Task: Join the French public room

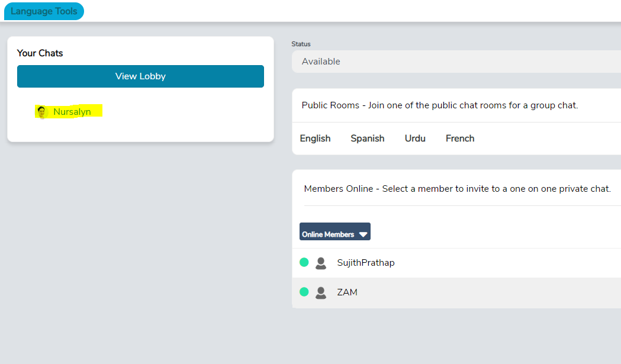Action: click(460, 138)
